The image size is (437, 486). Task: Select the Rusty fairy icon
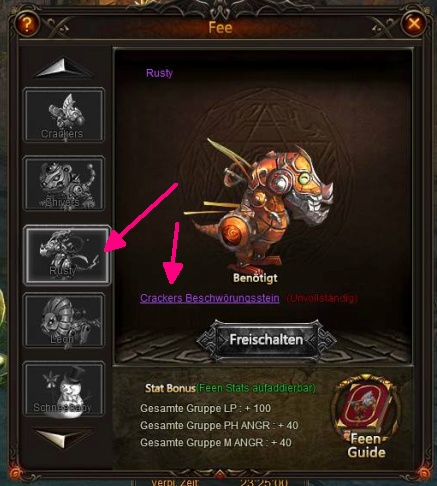[67, 255]
